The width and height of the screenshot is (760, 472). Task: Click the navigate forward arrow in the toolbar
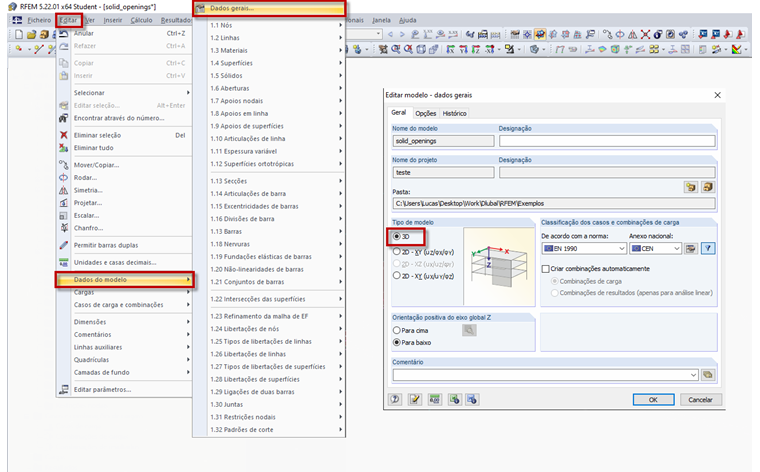[402, 34]
